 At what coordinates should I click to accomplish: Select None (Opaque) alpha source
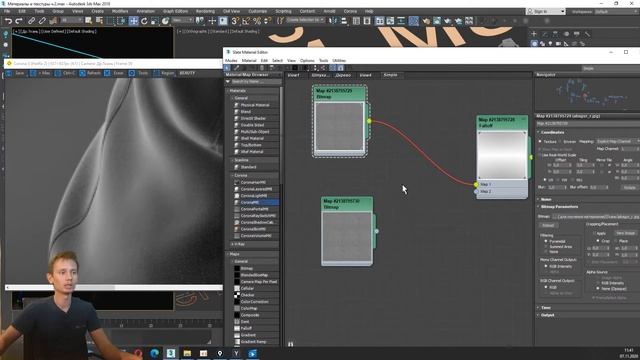point(598,288)
